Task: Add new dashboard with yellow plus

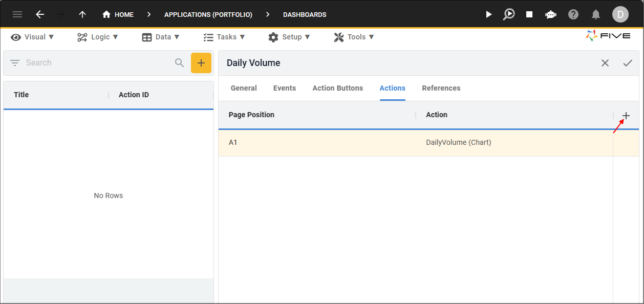Action: [x=201, y=63]
